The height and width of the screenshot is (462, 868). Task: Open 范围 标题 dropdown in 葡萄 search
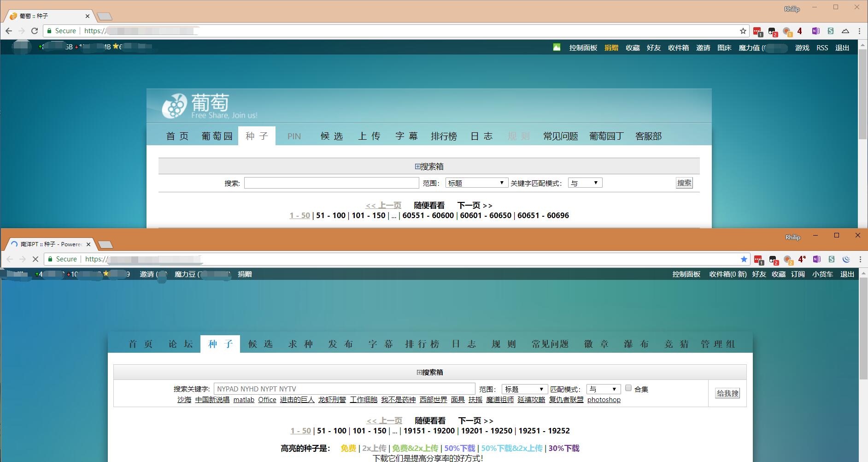[x=476, y=183]
